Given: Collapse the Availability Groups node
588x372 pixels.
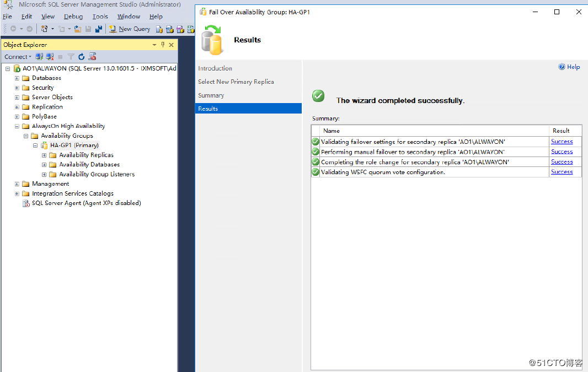Looking at the screenshot, I should (26, 136).
